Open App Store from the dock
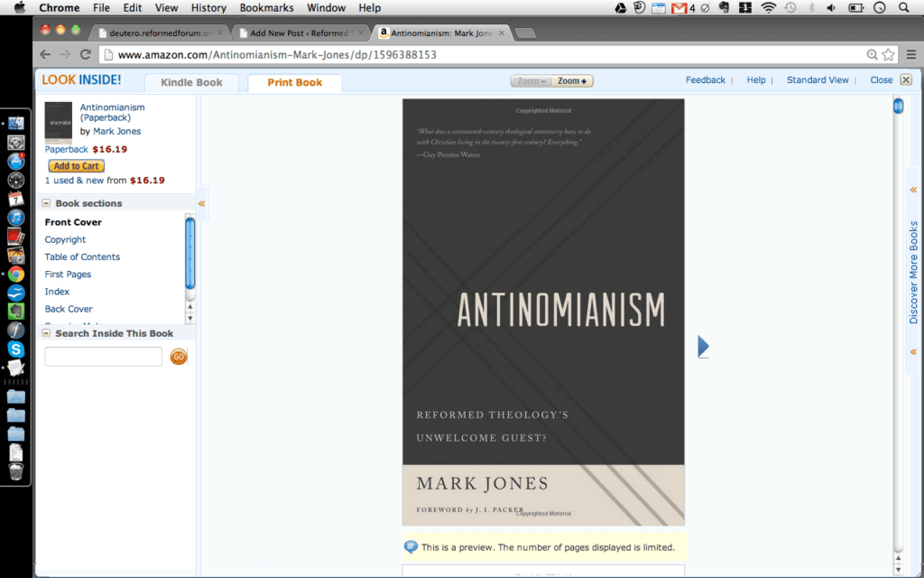The height and width of the screenshot is (578, 924). pyautogui.click(x=16, y=161)
